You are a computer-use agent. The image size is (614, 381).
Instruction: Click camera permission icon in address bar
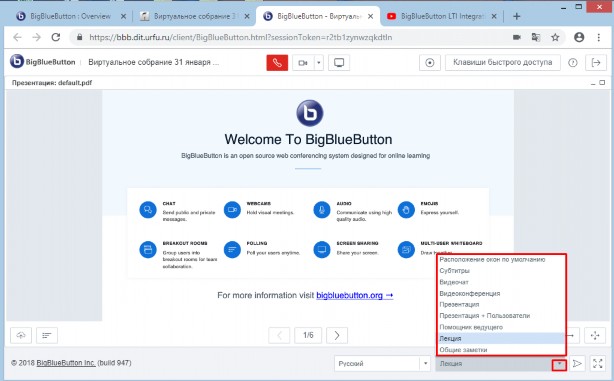pos(517,37)
